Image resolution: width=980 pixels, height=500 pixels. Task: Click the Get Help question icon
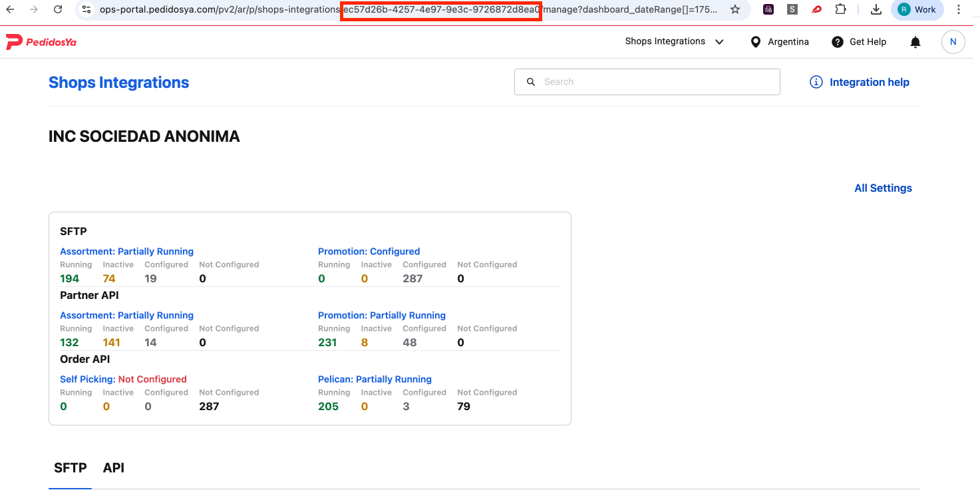click(x=838, y=42)
